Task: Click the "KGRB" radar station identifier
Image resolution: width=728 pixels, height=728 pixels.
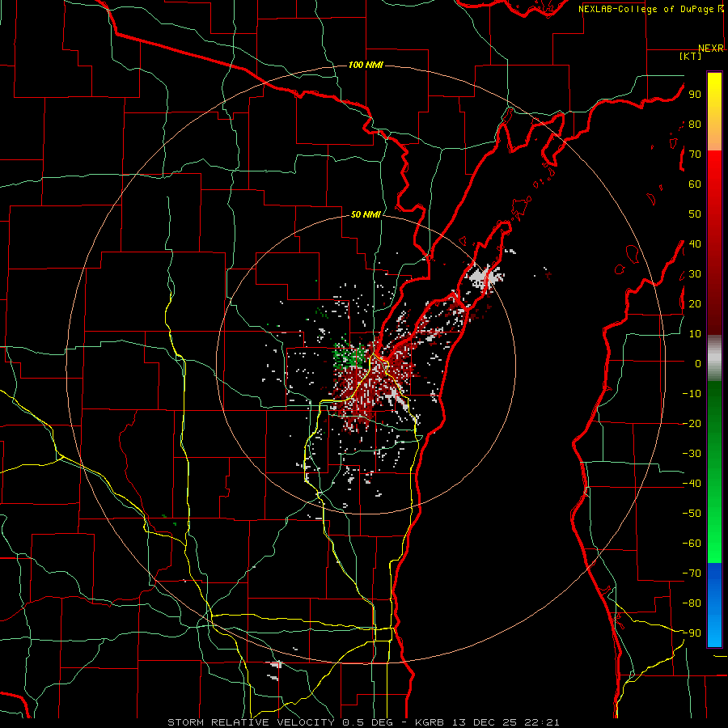Action: (x=430, y=722)
